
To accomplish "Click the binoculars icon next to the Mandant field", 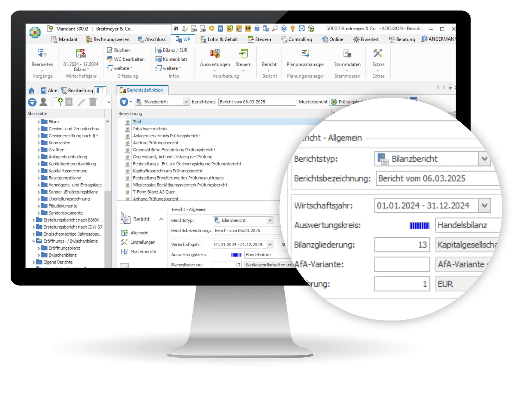I will [x=176, y=28].
